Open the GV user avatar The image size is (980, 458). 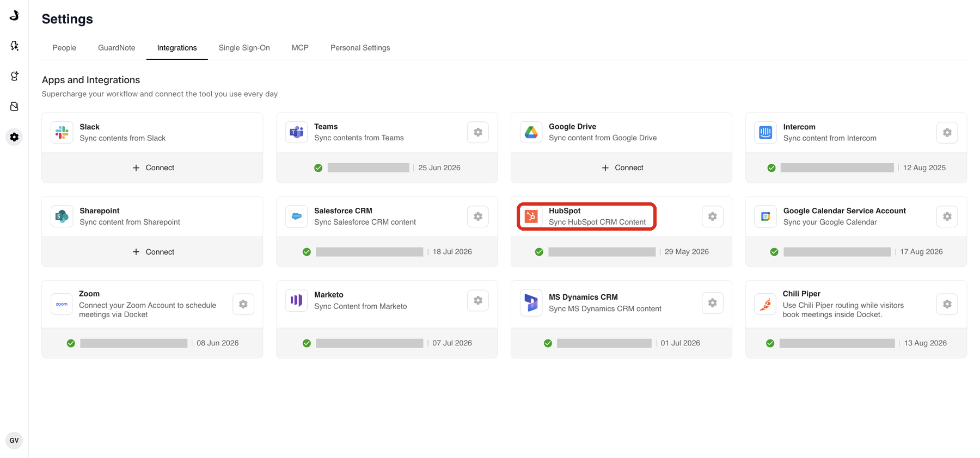tap(14, 441)
